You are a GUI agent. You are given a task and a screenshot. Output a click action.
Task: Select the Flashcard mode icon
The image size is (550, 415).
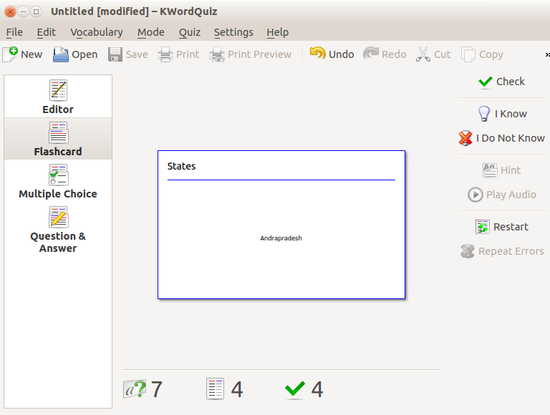click(x=58, y=133)
